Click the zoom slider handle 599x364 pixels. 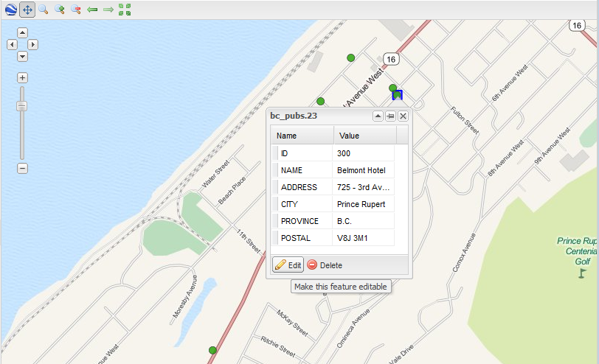point(22,106)
